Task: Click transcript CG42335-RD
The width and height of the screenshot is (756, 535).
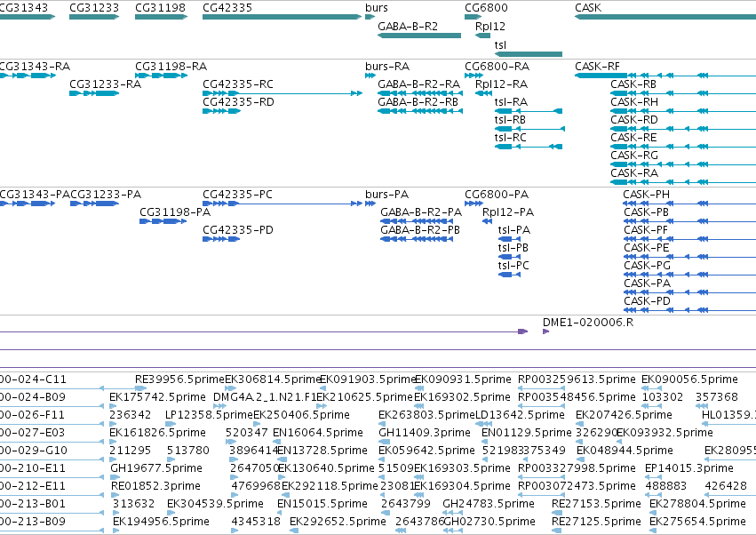Action: point(221,111)
